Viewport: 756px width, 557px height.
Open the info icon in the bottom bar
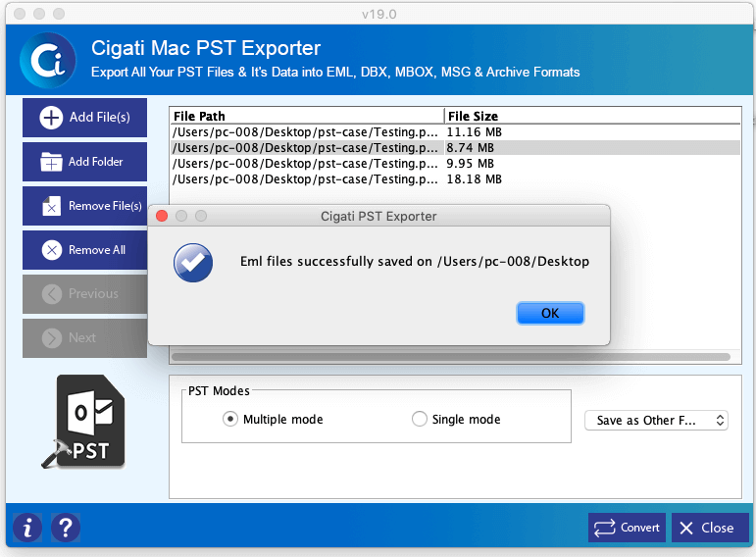click(27, 528)
